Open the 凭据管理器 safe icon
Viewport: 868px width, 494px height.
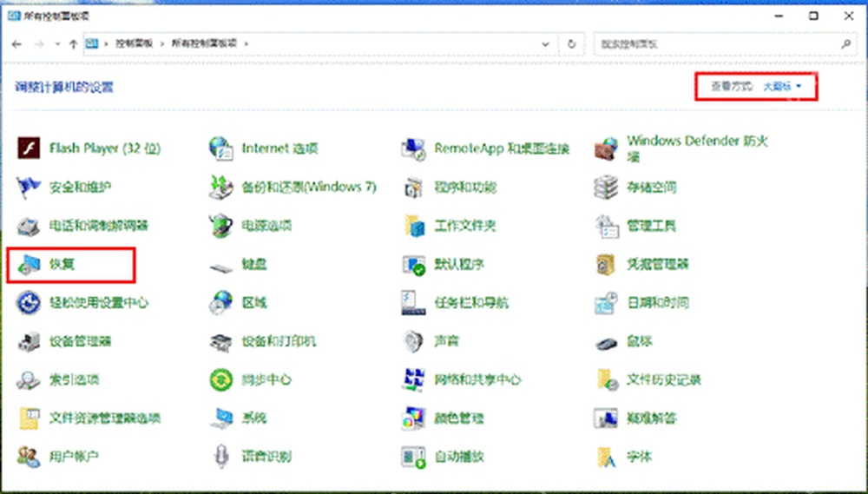[x=606, y=264]
